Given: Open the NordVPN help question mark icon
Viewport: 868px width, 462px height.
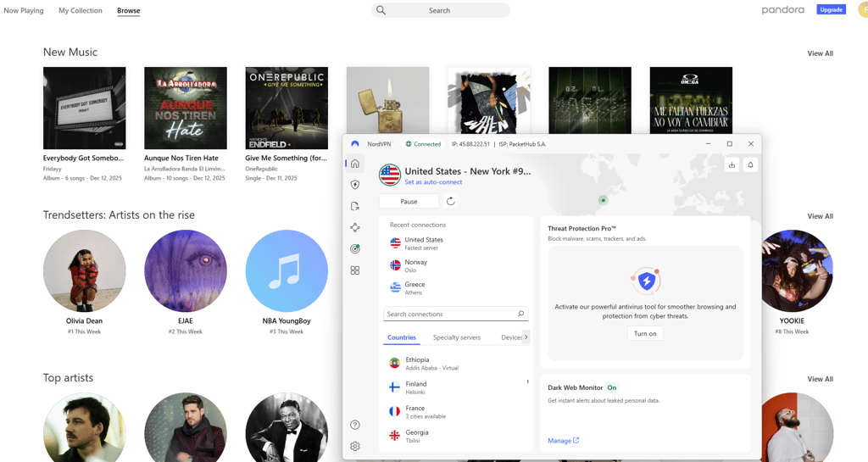Looking at the screenshot, I should click(355, 425).
